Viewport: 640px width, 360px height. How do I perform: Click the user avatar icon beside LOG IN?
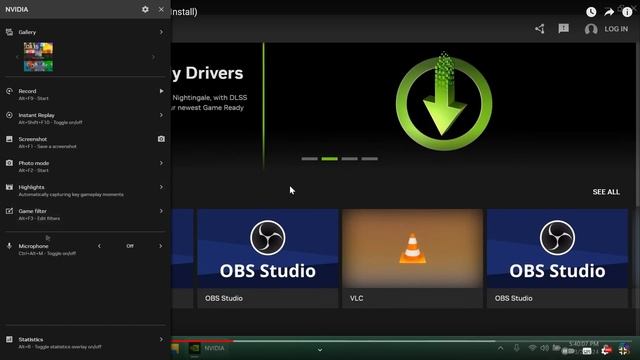pyautogui.click(x=591, y=29)
